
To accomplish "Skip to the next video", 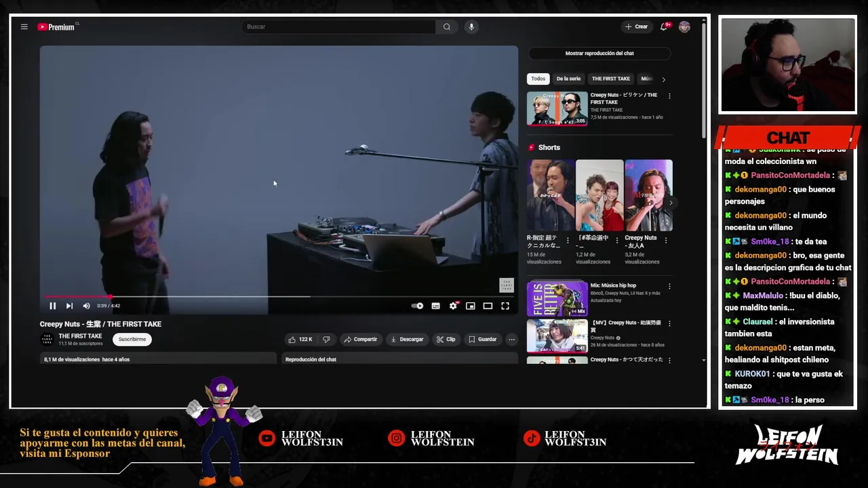I will 69,306.
